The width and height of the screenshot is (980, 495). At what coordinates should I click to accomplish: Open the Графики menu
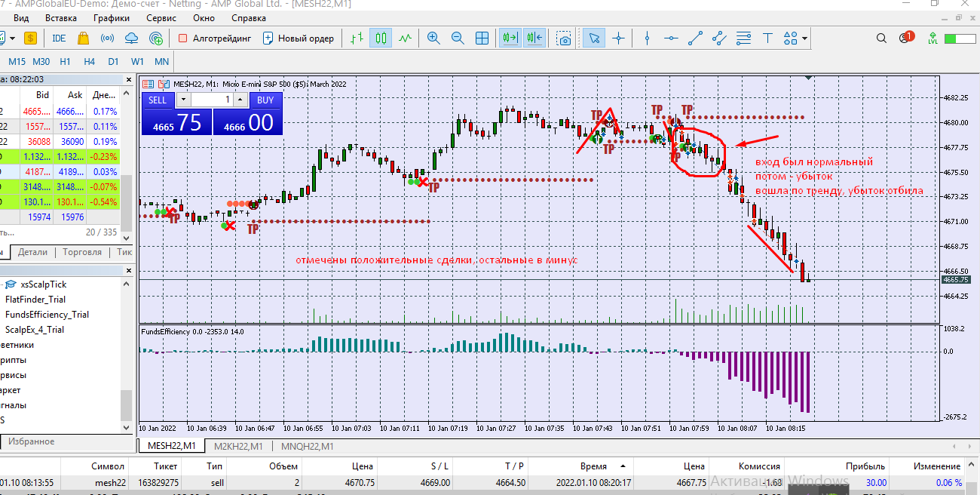[111, 17]
